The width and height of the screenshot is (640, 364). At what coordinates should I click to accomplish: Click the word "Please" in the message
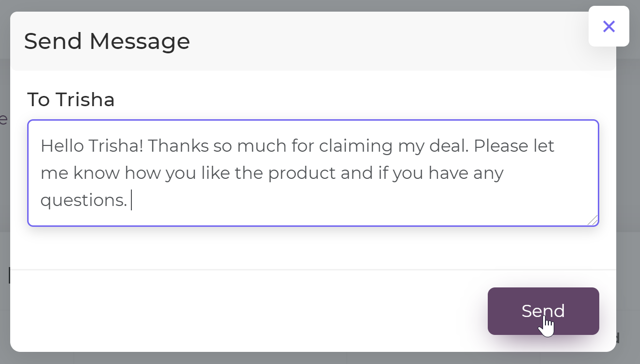click(x=500, y=146)
